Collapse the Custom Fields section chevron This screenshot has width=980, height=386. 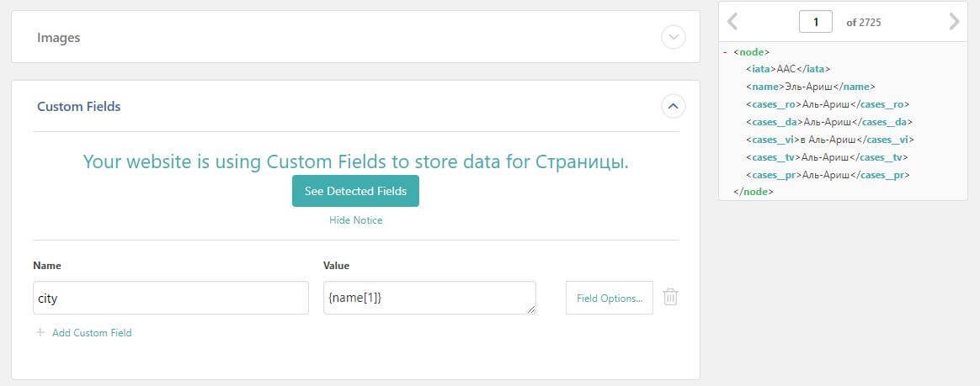click(x=673, y=106)
